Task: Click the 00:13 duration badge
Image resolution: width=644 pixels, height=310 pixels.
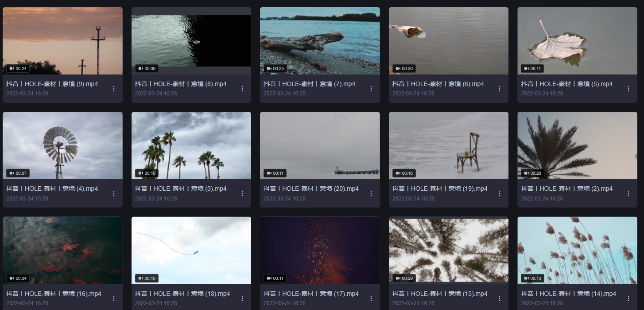Action: [532, 279]
